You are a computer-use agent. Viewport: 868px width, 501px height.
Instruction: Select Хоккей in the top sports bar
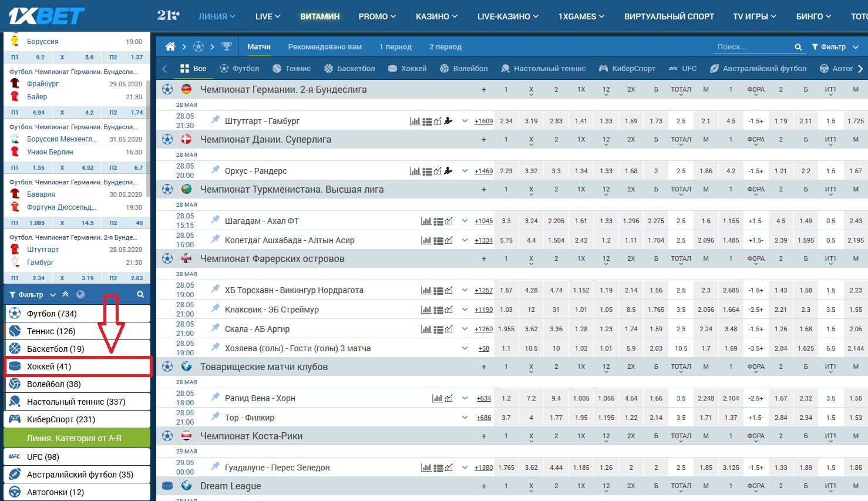point(407,68)
